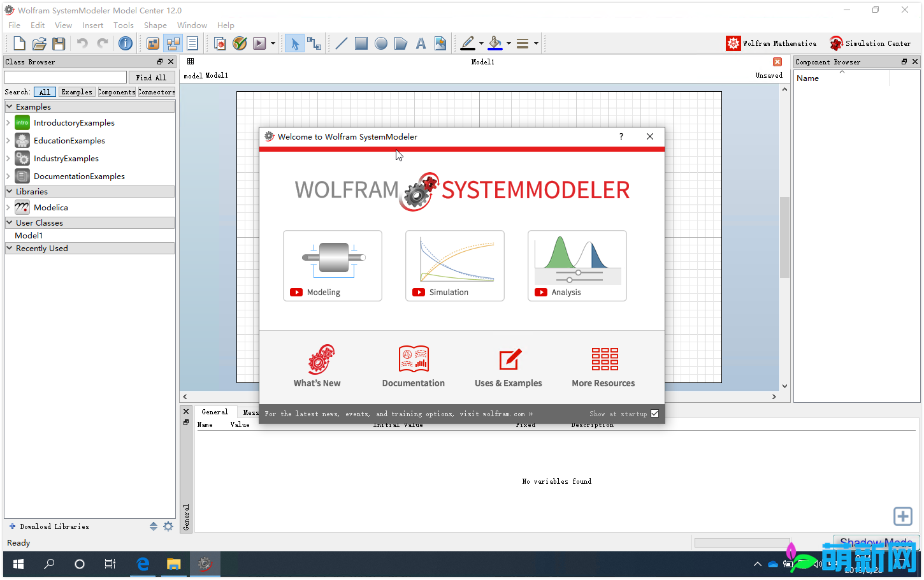Click the Find All button
Image resolution: width=924 pixels, height=580 pixels.
point(152,77)
